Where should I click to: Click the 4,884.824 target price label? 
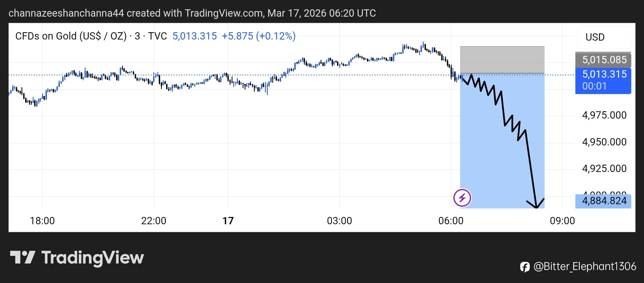(x=604, y=201)
